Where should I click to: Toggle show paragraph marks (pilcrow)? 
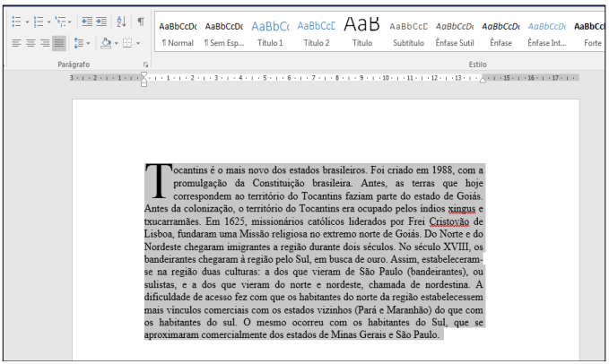141,21
